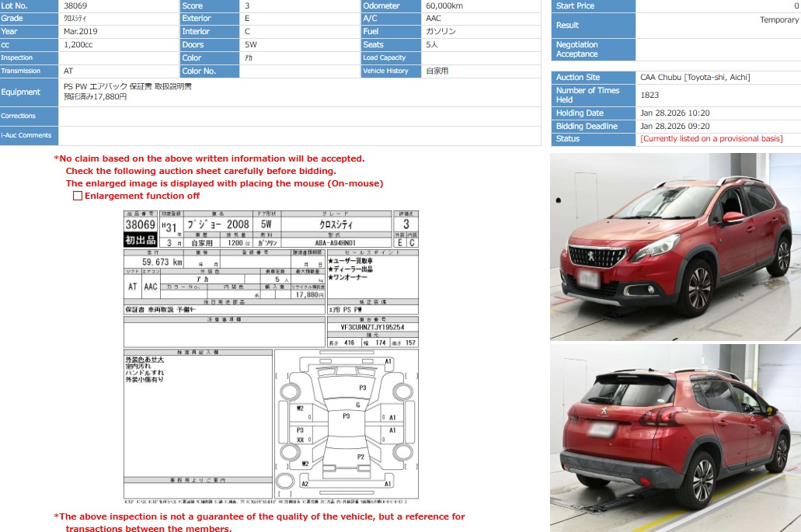
Task: Click the Result value Temporary
Action: (779, 20)
